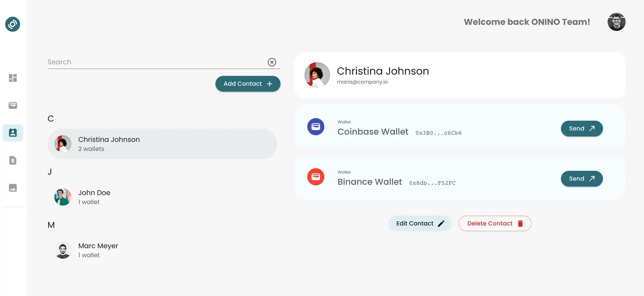644x296 pixels.
Task: Open the invoice dollar document icon
Action: [x=13, y=160]
